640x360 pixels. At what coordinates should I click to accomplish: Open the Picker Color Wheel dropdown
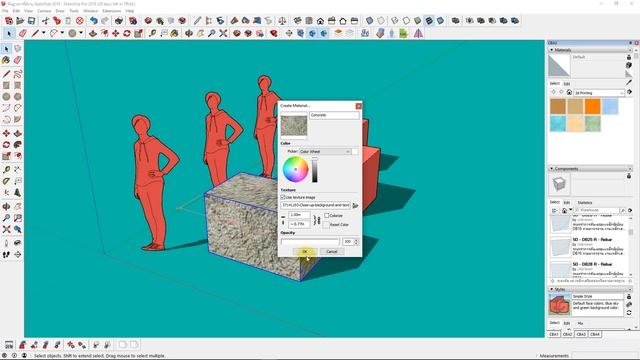pos(325,151)
